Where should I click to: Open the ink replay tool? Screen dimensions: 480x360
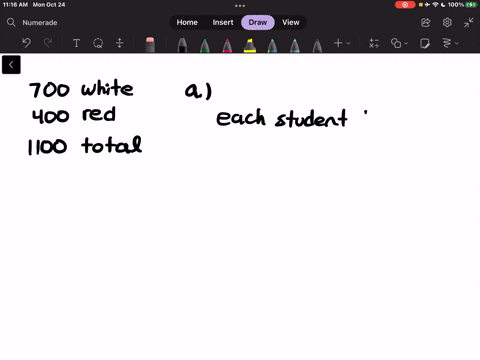(x=447, y=43)
